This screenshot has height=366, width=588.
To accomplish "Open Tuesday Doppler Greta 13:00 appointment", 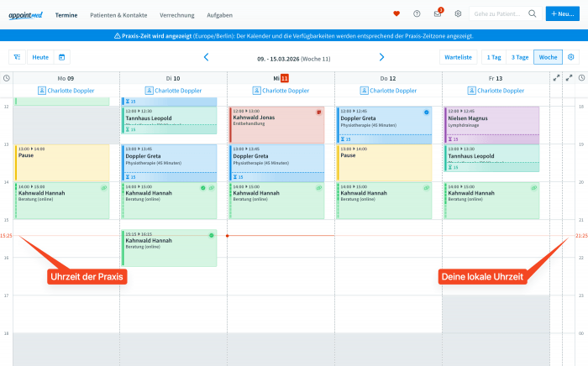I will point(169,163).
